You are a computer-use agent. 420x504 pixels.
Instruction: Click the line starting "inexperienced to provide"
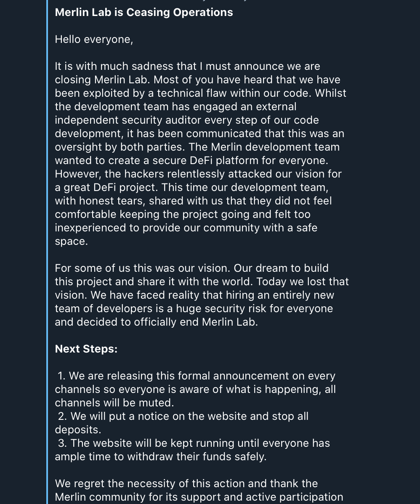pos(186,228)
